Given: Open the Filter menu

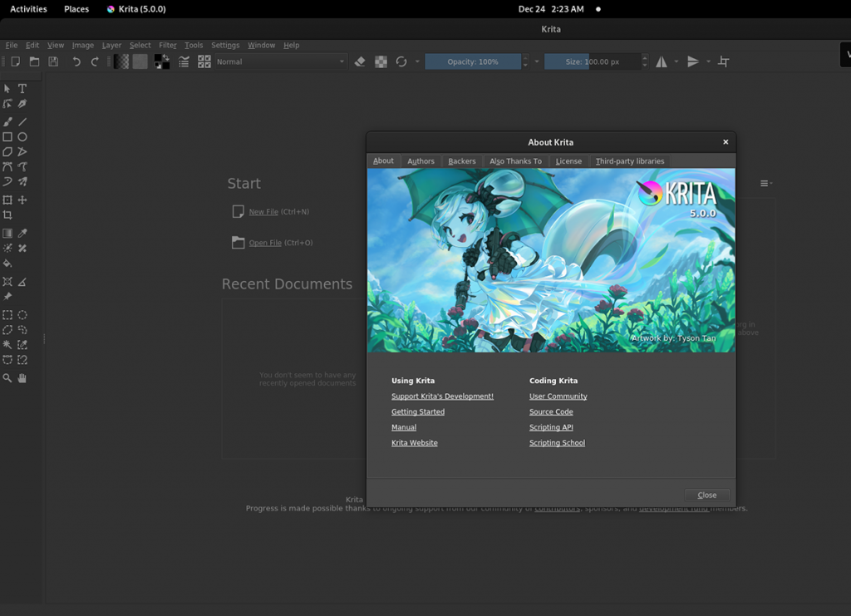Looking at the screenshot, I should (167, 45).
